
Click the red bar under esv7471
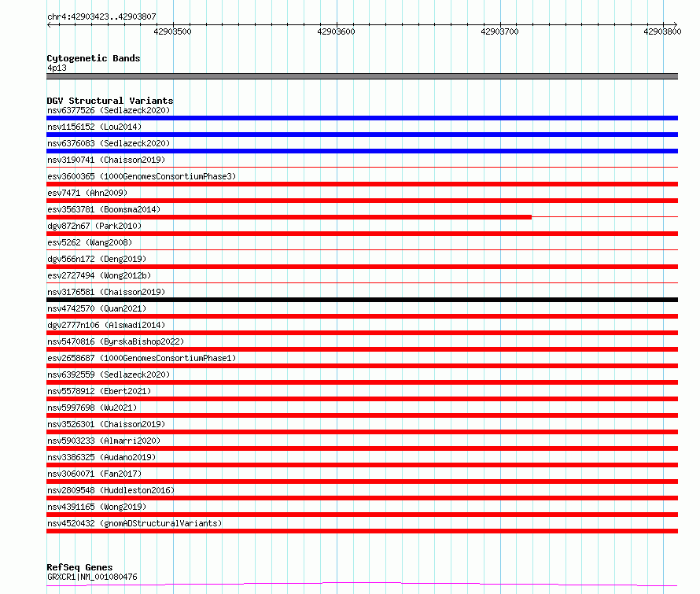pos(362,201)
